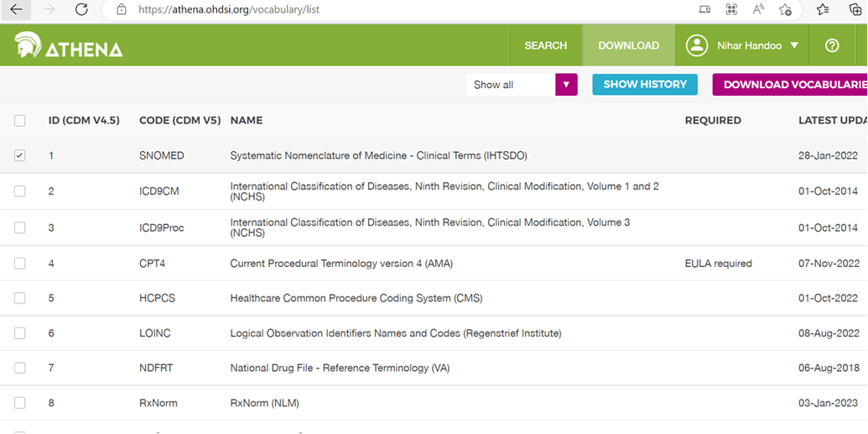Check the ICD9CM row checkbox

click(x=20, y=191)
